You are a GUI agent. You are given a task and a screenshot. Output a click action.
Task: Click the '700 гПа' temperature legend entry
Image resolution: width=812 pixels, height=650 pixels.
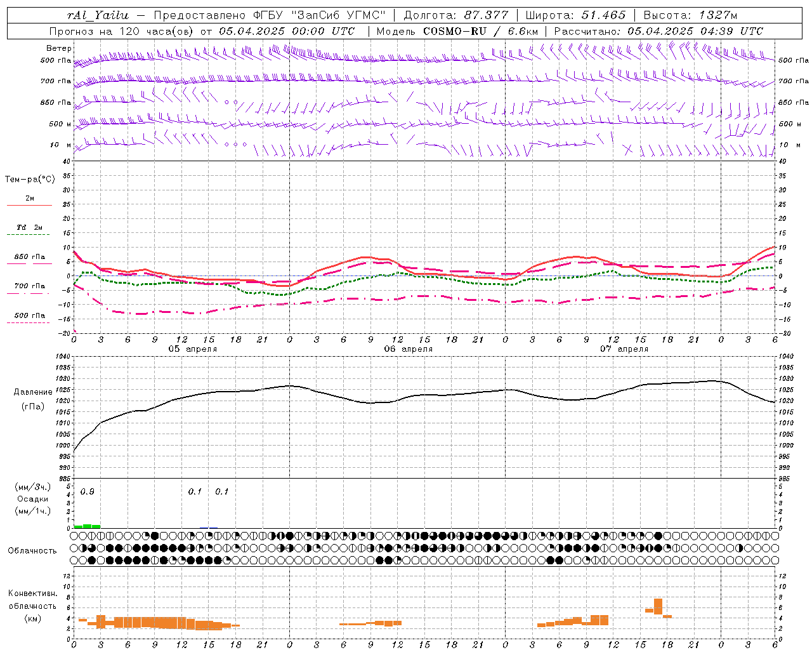[29, 286]
